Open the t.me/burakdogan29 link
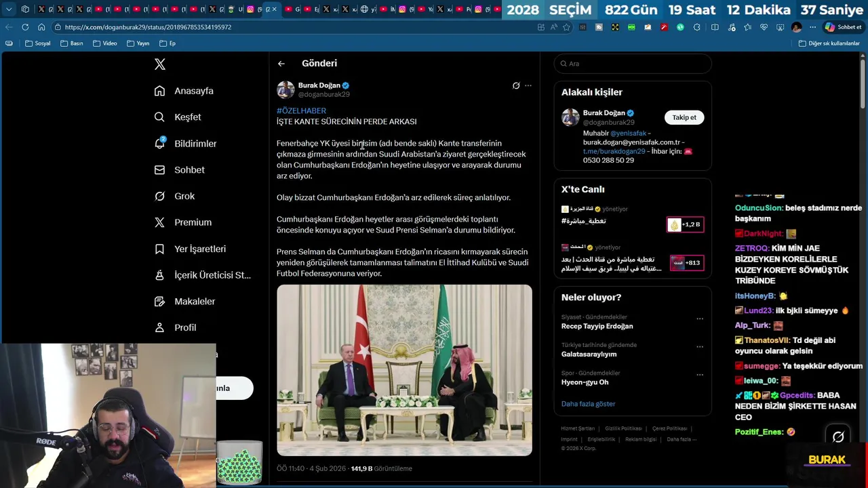The image size is (868, 488). point(614,151)
